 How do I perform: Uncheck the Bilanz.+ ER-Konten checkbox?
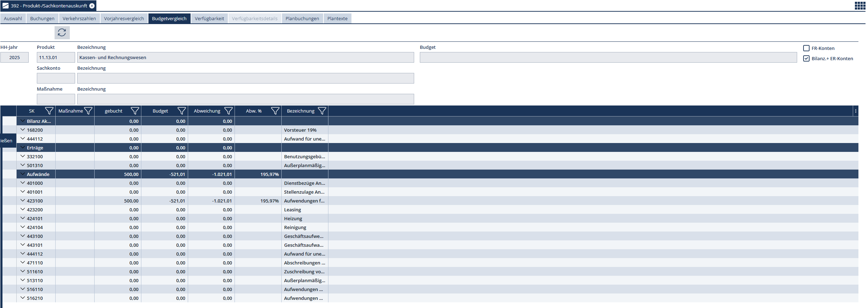[806, 58]
